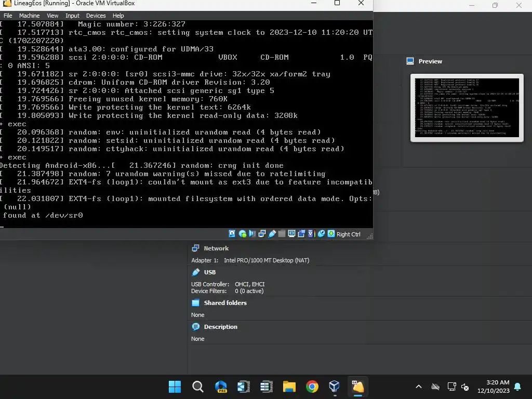
Task: Open Windows Search from the taskbar
Action: tap(198, 387)
